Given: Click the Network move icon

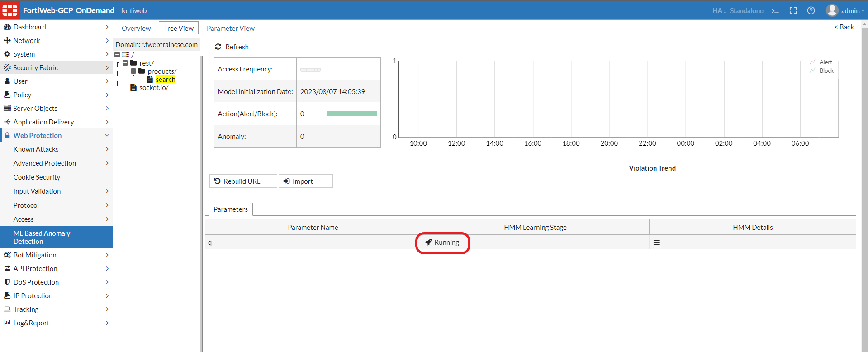Looking at the screenshot, I should (x=7, y=41).
